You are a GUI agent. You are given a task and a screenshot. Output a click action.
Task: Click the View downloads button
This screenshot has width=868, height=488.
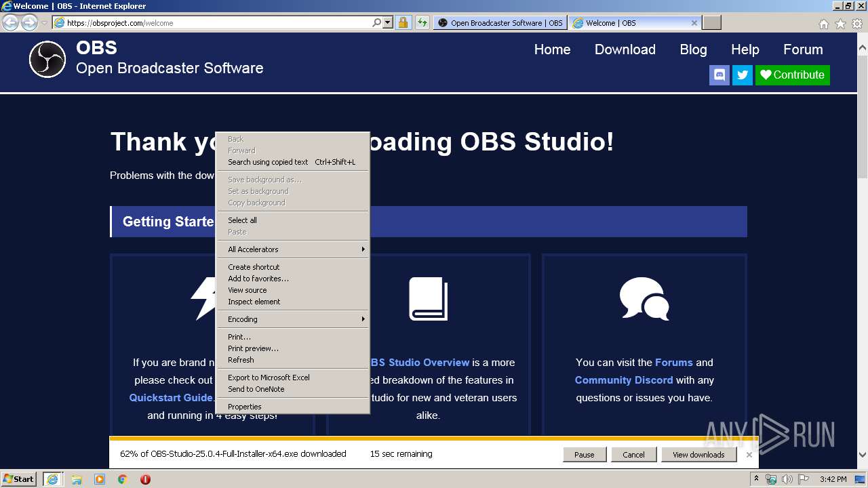[x=698, y=455]
